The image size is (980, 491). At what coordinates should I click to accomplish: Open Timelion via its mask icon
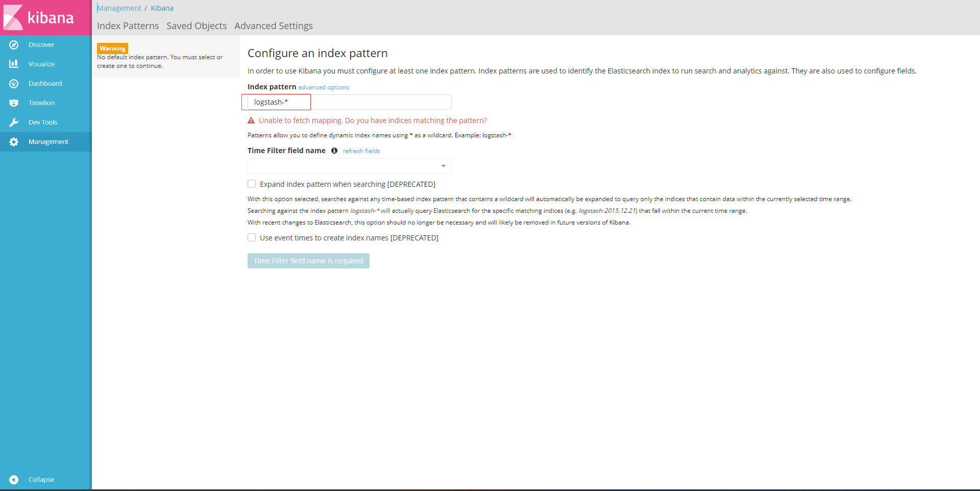click(14, 103)
